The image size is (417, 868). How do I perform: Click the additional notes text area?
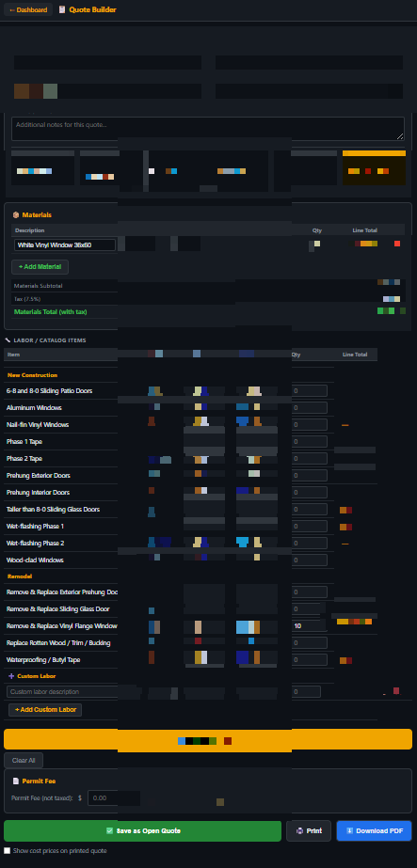point(208,129)
